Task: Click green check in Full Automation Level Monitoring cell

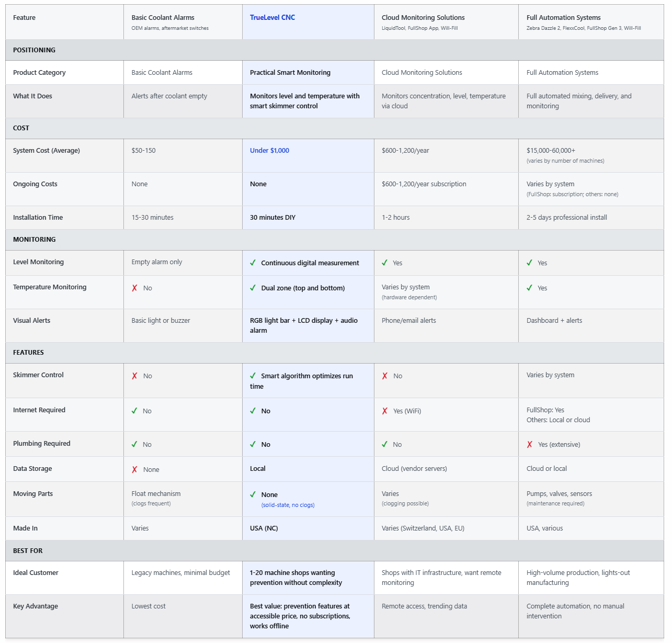Action: point(530,263)
